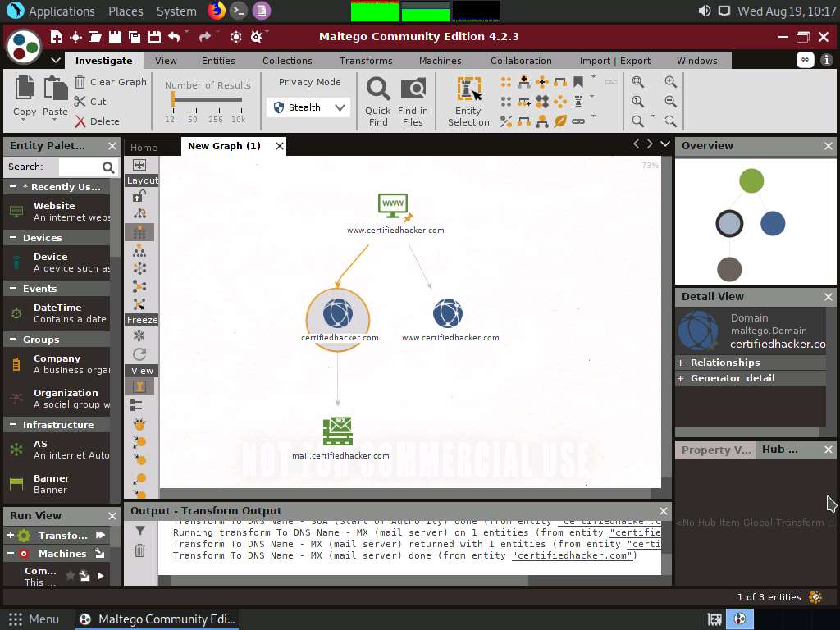The image size is (840, 630).
Task: Select the mail.certifiedhacker.com MX node
Action: pos(337,431)
